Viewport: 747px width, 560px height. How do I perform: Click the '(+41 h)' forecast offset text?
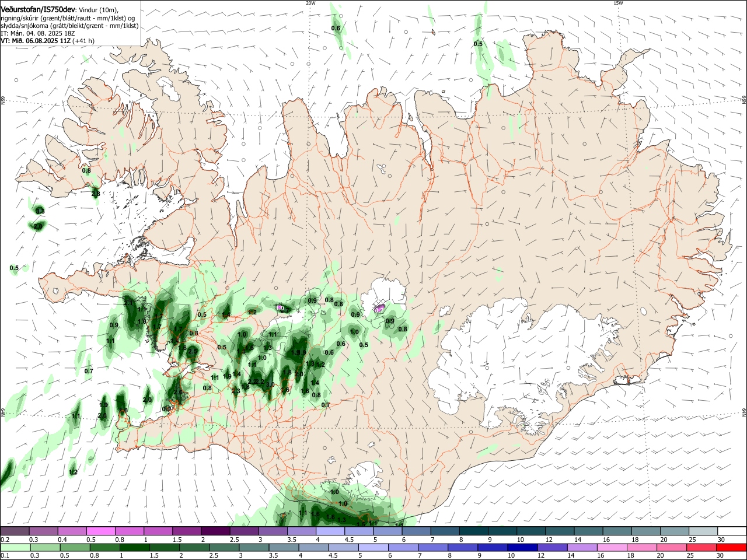[x=83, y=41]
